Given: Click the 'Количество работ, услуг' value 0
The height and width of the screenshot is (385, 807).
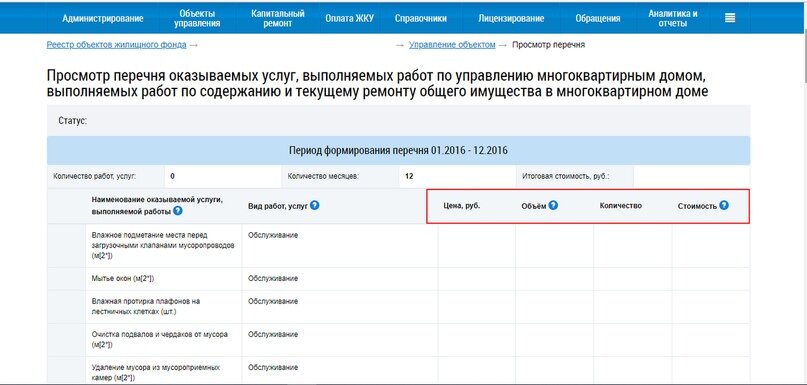Looking at the screenshot, I should pyautogui.click(x=172, y=176).
